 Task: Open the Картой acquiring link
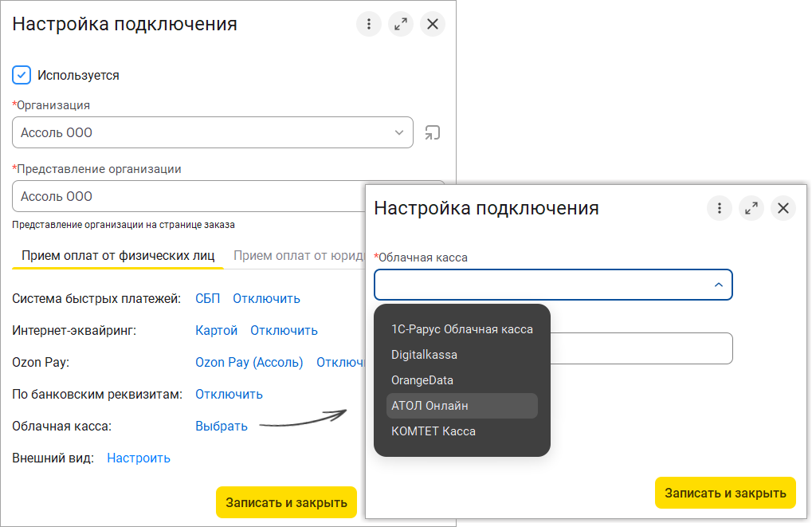tap(216, 331)
